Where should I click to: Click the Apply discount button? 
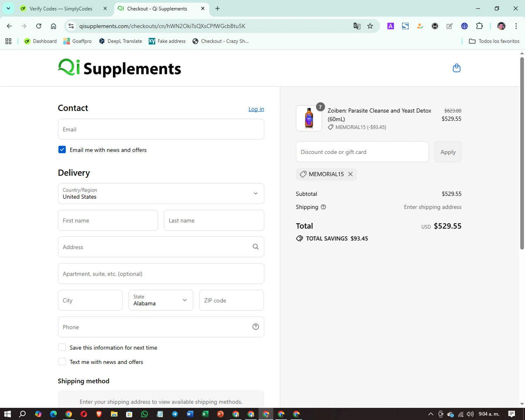(448, 152)
